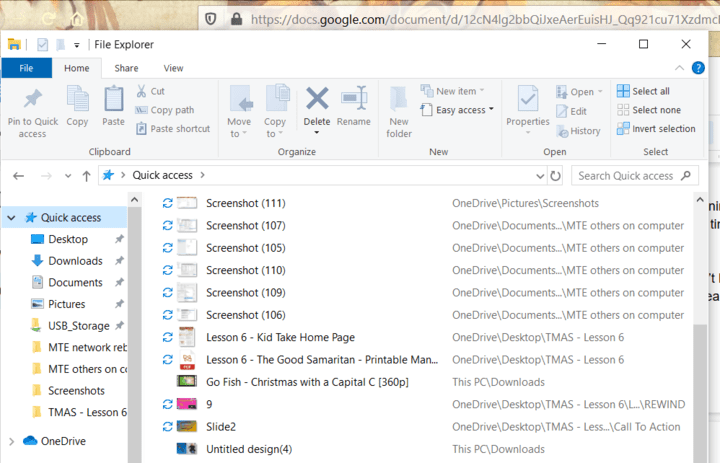Click Pin to Quick access icon
720x463 pixels.
point(33,98)
